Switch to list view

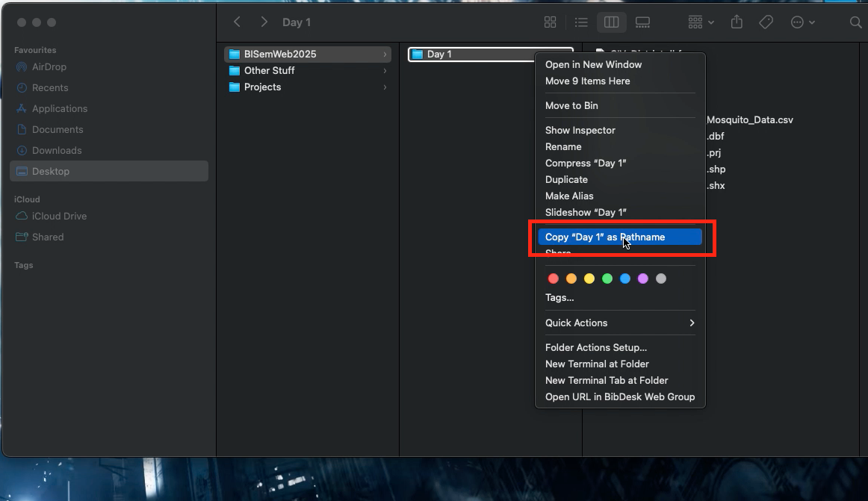(x=580, y=22)
